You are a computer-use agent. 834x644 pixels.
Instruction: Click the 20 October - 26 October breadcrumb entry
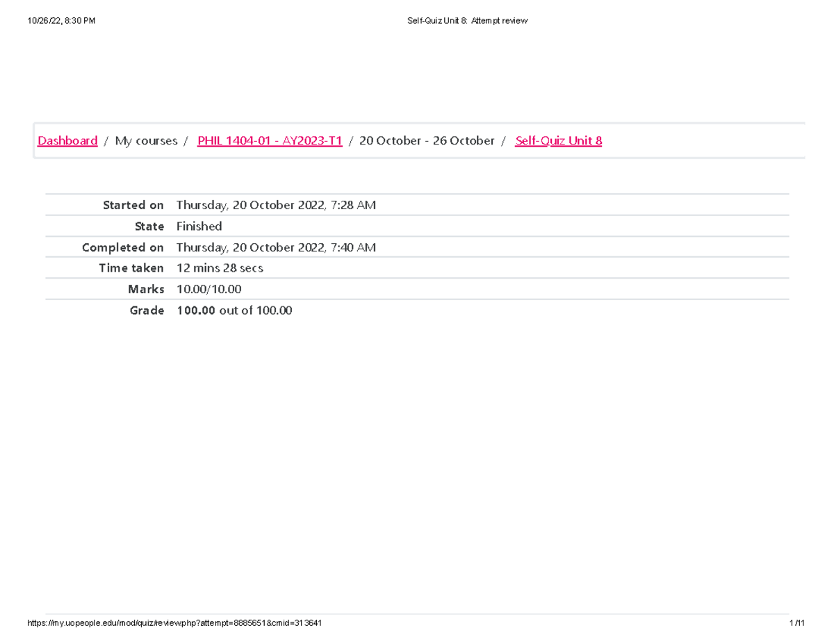click(428, 140)
